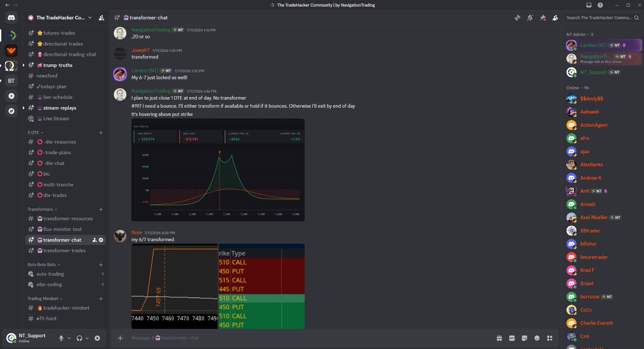This screenshot has height=349, width=644.
Task: Click NavigationTrading username on 1:46 PM message
Action: [151, 91]
